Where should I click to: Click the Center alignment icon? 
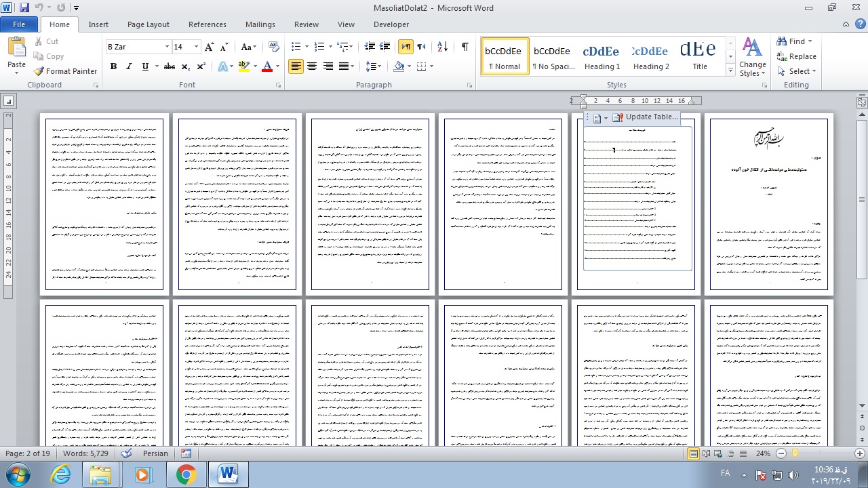312,66
